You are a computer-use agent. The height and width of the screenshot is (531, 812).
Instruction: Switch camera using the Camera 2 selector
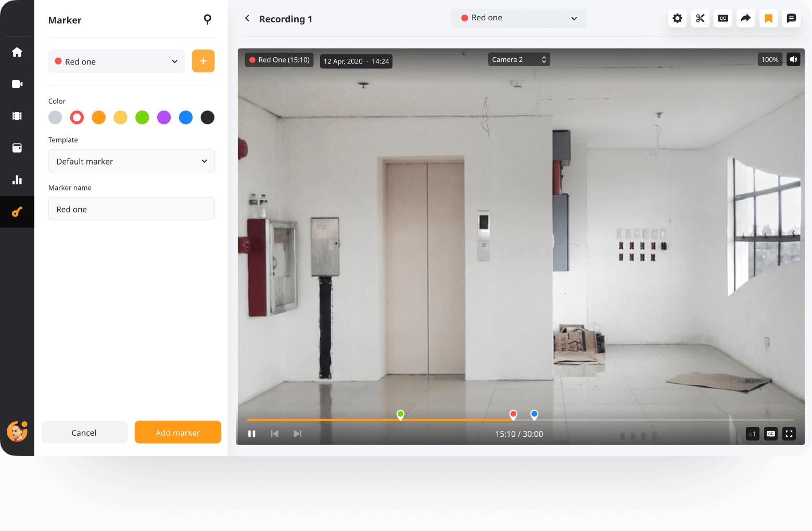click(519, 59)
